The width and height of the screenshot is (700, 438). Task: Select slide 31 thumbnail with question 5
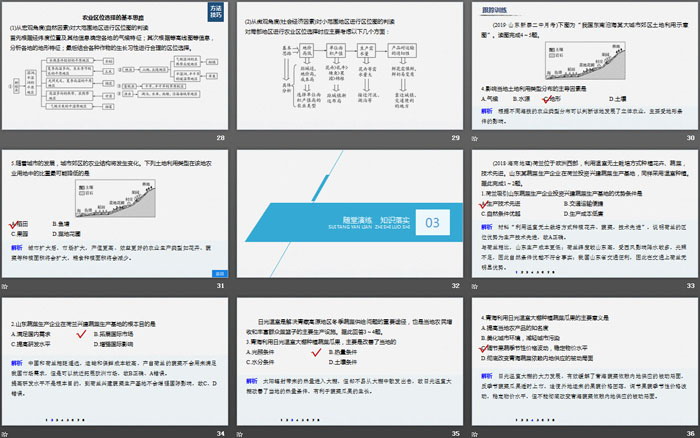coord(115,213)
